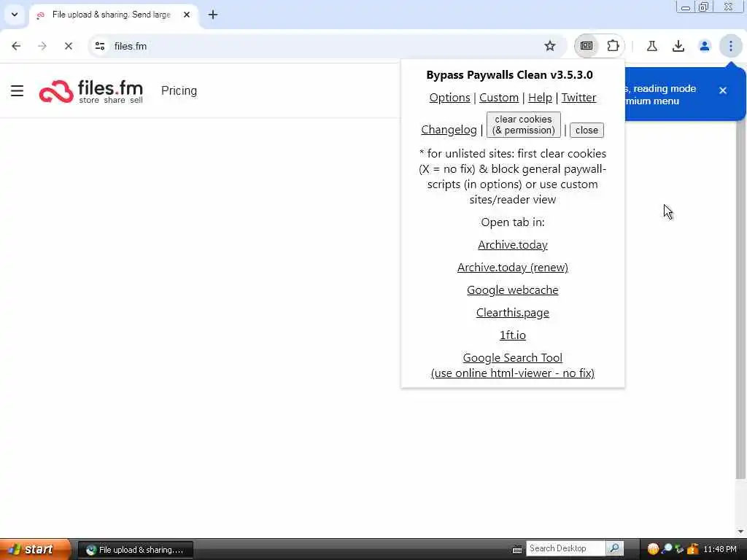Open tab in Archive.today
Image resolution: width=747 pixels, height=560 pixels.
point(513,245)
